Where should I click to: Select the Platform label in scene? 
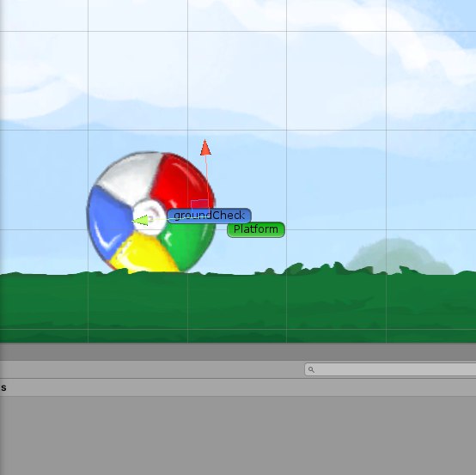pos(256,229)
